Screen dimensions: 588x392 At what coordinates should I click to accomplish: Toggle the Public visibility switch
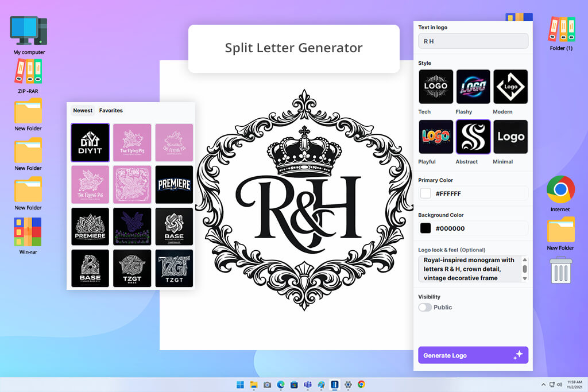425,307
